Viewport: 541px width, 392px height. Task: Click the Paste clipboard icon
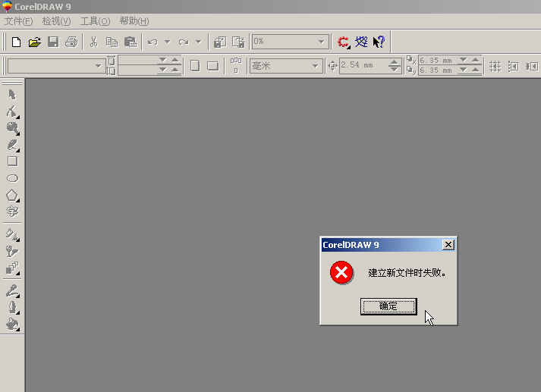pos(131,42)
